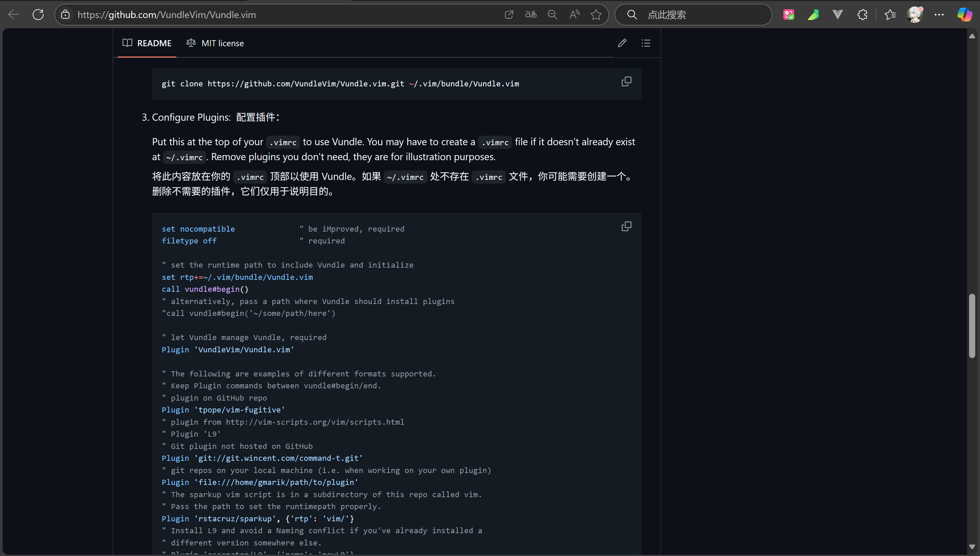Reload the current page
The image size is (980, 556).
click(38, 15)
